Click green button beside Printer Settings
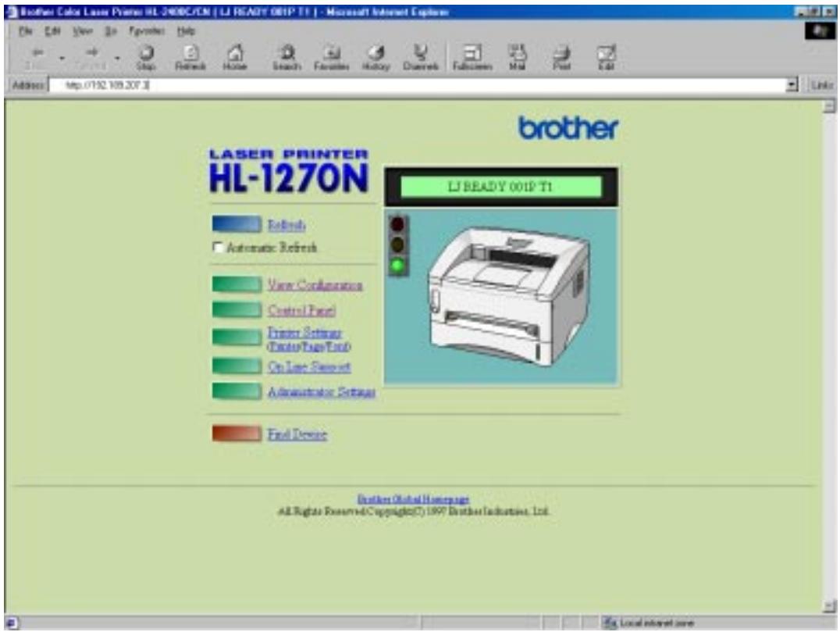 [x=237, y=337]
